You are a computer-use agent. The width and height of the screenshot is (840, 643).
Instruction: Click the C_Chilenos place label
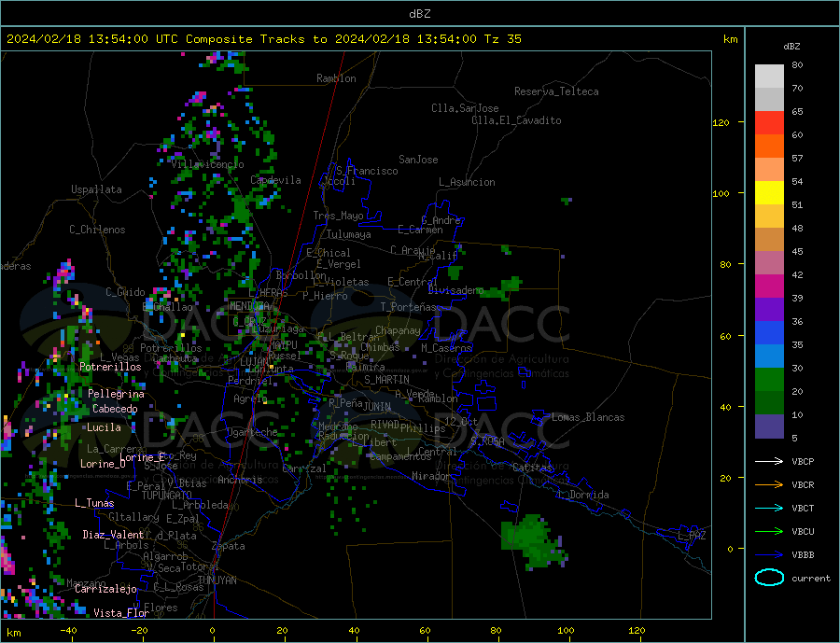[97, 230]
